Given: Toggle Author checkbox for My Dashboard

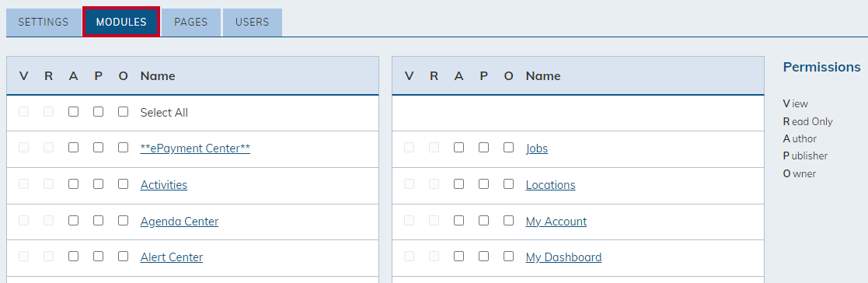Looking at the screenshot, I should click(x=458, y=257).
